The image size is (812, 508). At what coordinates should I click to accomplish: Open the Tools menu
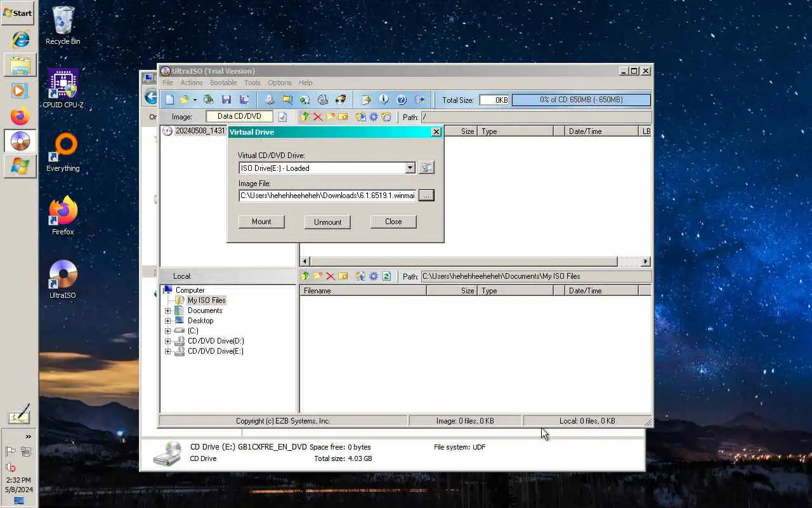tap(252, 83)
